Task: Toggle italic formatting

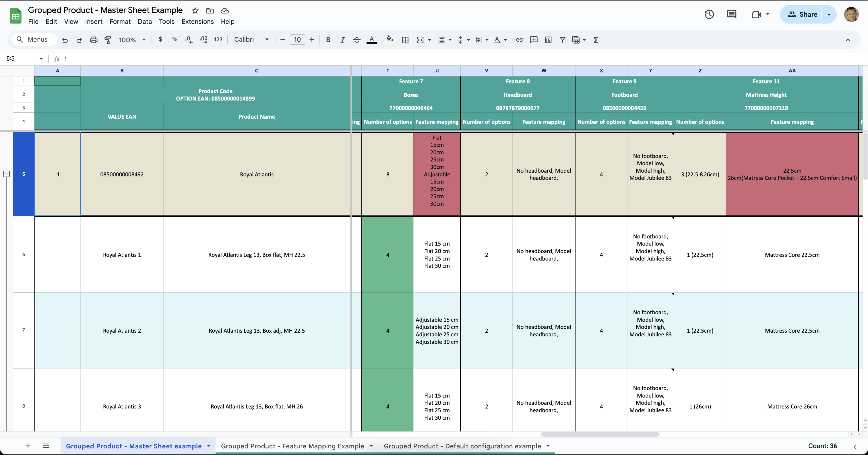Action: [x=342, y=39]
